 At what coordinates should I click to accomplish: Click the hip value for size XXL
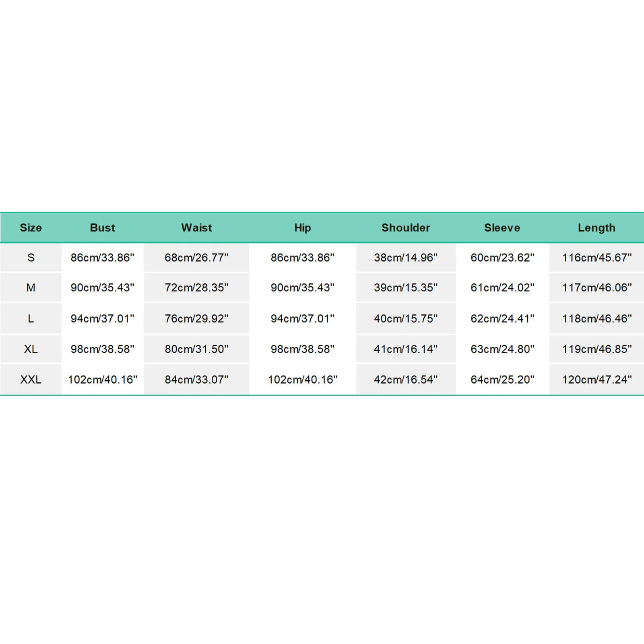pos(303,380)
